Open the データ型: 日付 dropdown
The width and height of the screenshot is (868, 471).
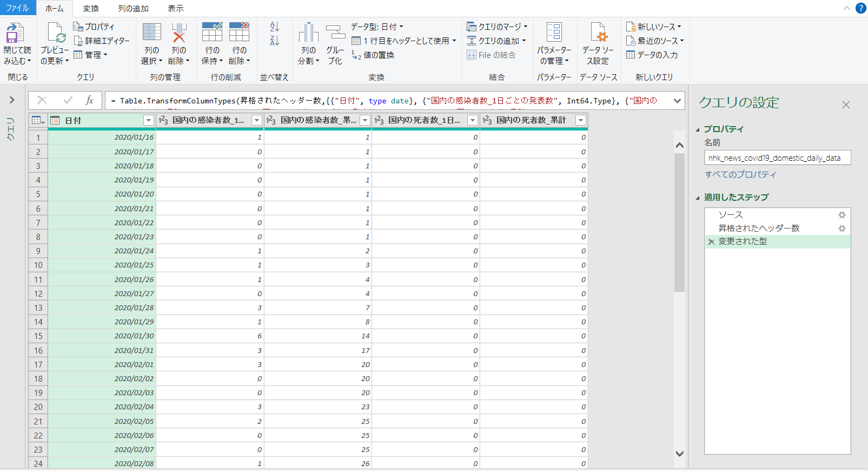click(377, 27)
